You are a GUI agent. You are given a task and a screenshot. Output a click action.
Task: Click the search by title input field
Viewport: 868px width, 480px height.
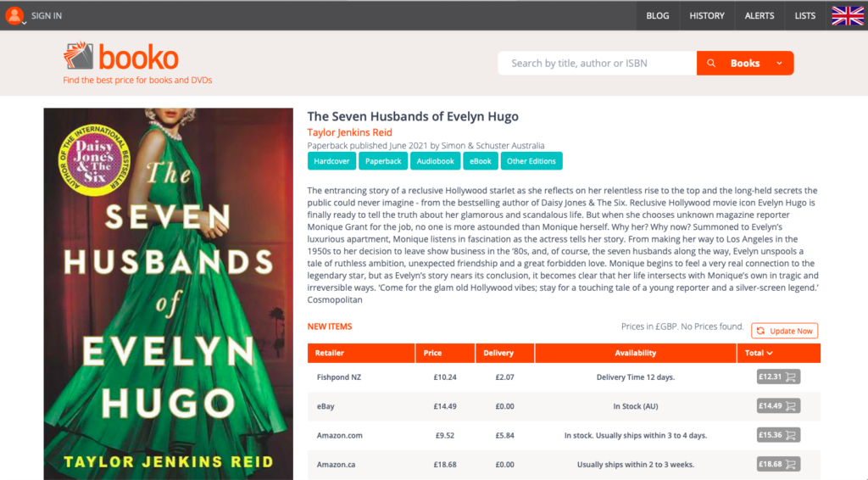(598, 63)
